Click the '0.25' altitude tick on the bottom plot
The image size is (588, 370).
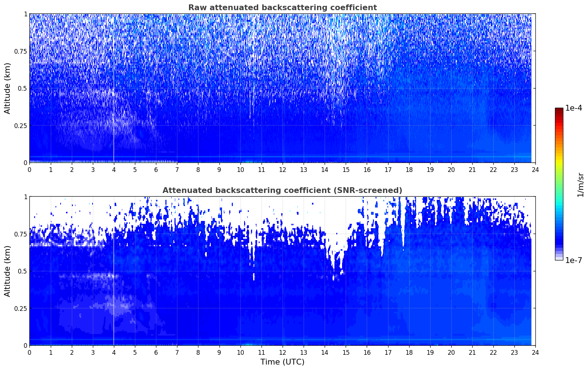tap(21, 308)
